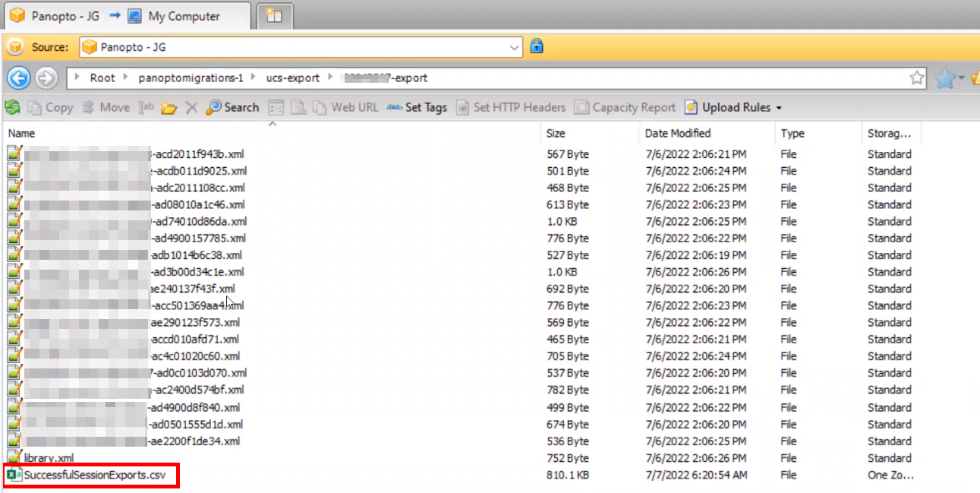
Task: Select the file ending in acd2011f943b.xml
Action: tap(128, 154)
